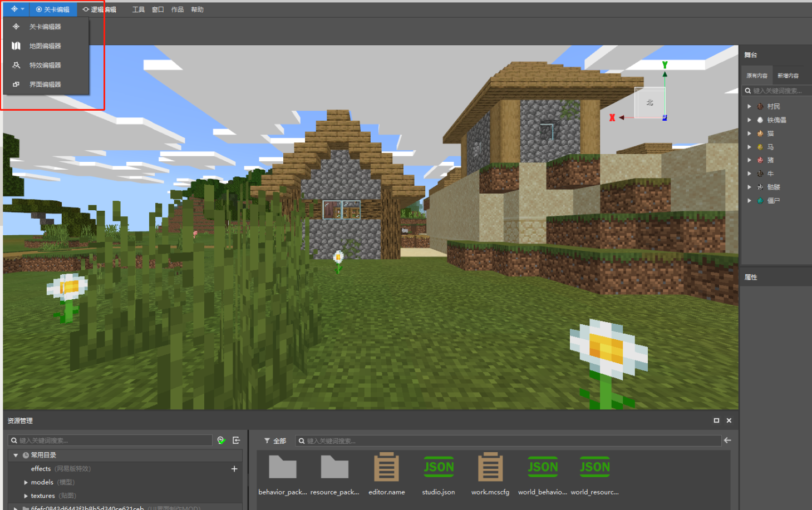Screen dimensions: 812x510
Task: Close the 资源管理 panel
Action: click(x=729, y=420)
